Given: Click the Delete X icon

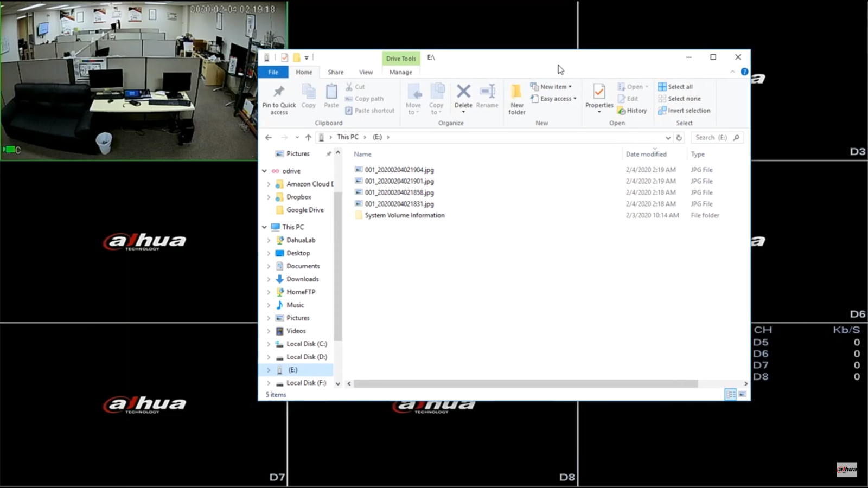Looking at the screenshot, I should [463, 91].
